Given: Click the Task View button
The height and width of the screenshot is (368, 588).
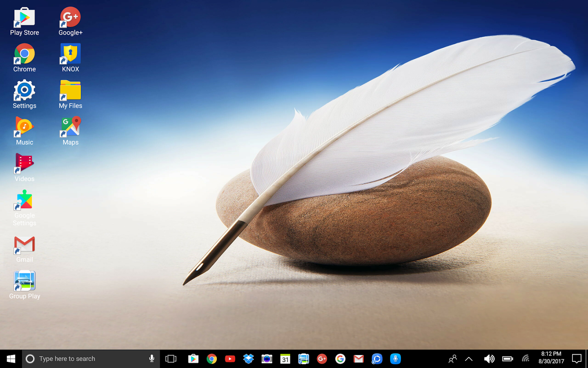Looking at the screenshot, I should tap(171, 359).
